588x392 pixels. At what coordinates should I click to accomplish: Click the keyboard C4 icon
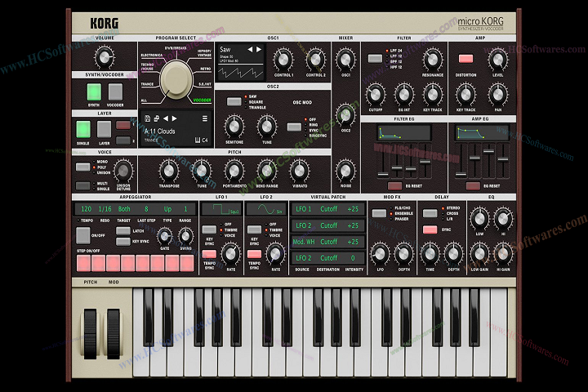202,140
